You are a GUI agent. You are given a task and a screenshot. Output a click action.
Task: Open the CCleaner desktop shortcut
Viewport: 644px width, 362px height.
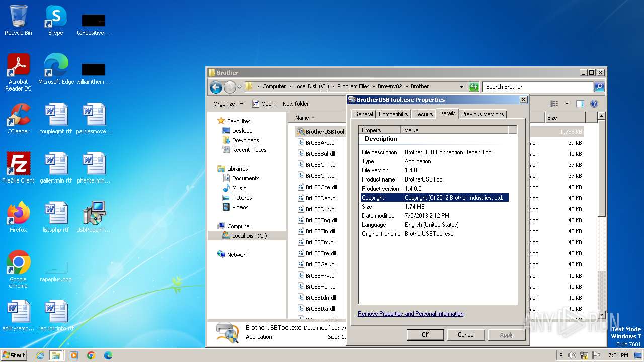[x=18, y=119]
